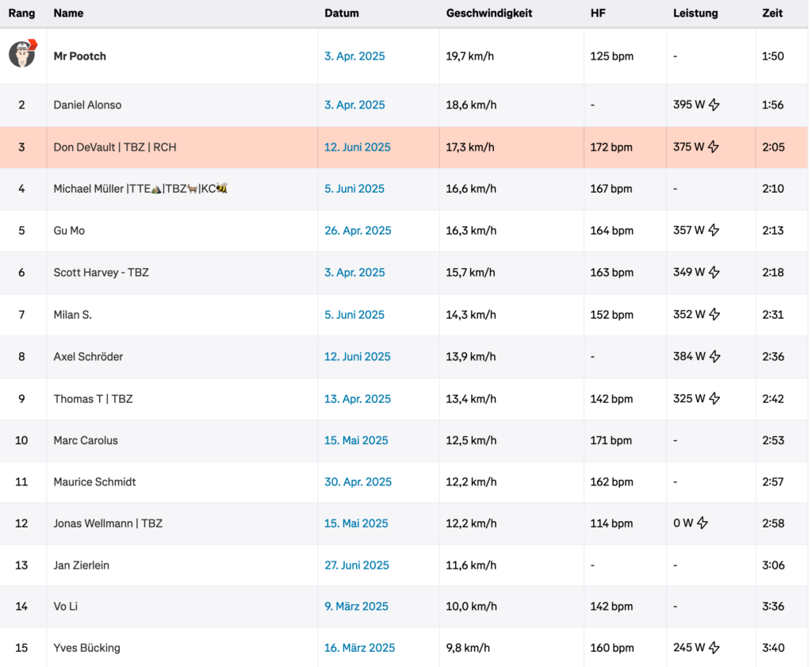The image size is (812, 667).
Task: Open Mr Pootch's 3. Apr. 2025 activity
Action: click(354, 56)
